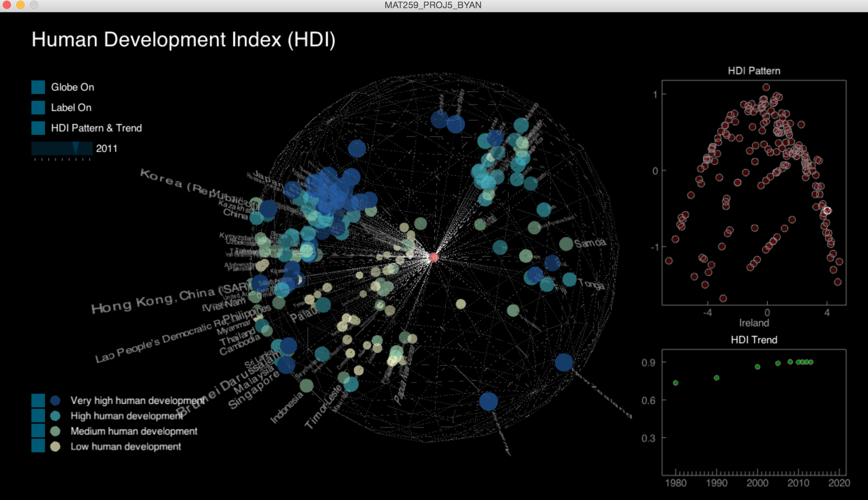The image size is (868, 500).
Task: Click the cream dot in legend for Low development
Action: (x=55, y=447)
